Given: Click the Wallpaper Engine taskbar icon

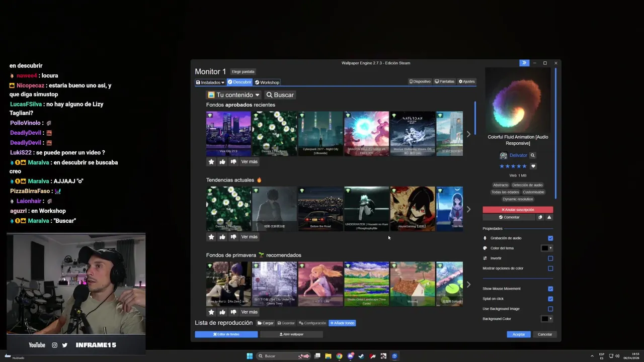Looking at the screenshot, I should [x=394, y=356].
